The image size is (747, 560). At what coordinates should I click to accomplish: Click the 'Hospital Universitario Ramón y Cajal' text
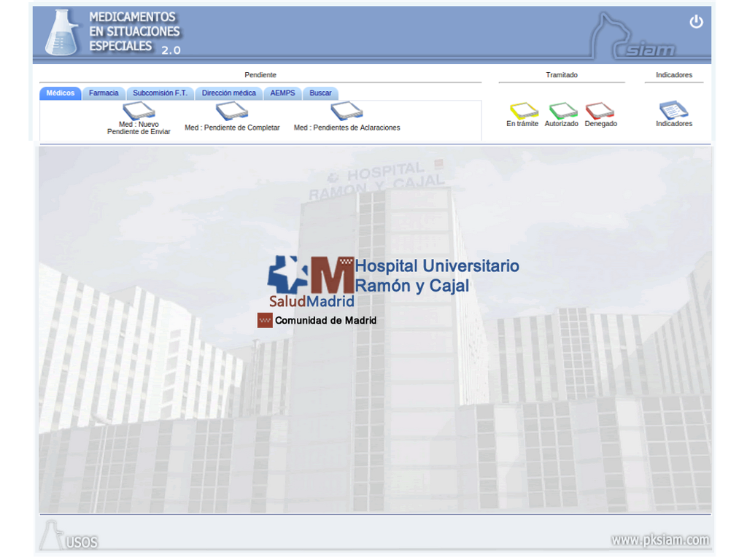pos(437,276)
